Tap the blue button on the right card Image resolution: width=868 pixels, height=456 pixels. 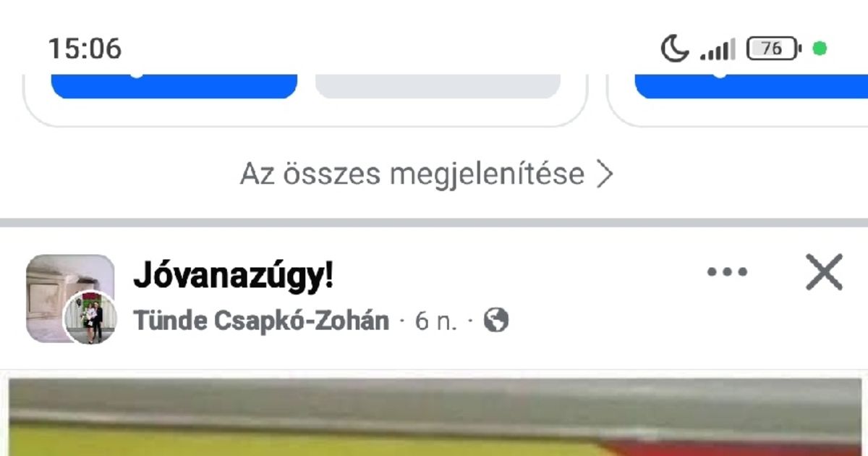[751, 85]
